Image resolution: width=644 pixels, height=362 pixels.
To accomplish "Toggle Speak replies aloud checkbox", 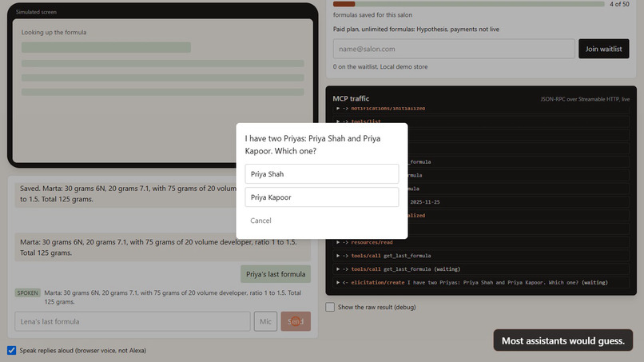I will pos(11,351).
